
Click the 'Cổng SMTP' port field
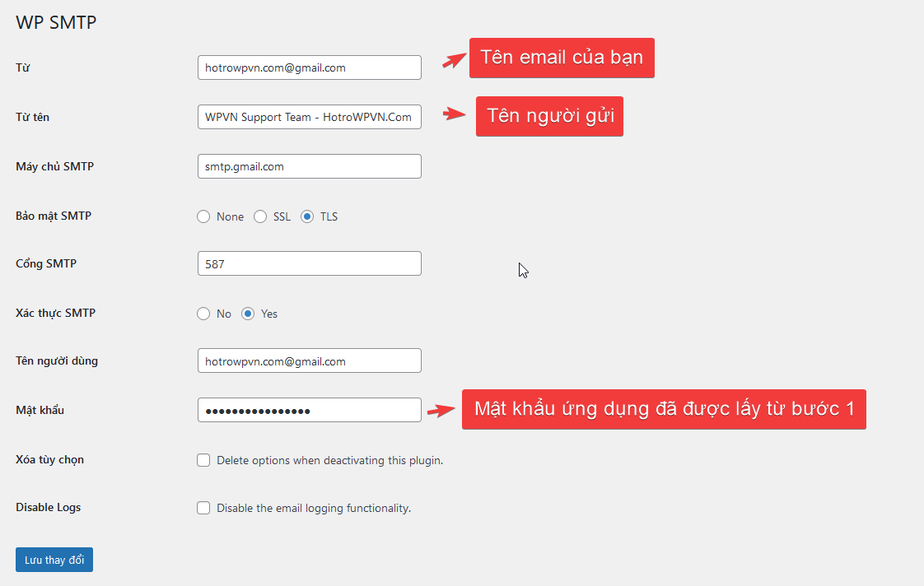309,263
